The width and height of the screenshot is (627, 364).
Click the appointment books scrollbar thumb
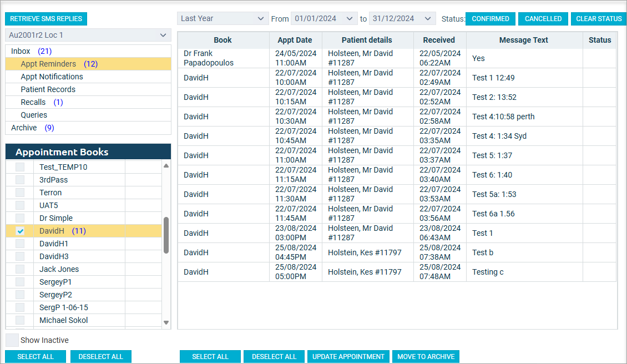point(166,235)
